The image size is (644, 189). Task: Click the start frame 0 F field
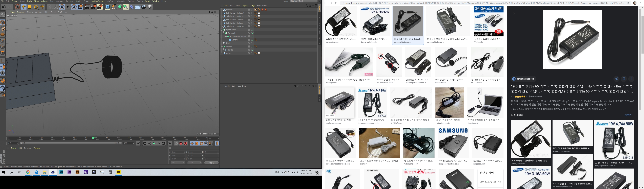point(13,143)
